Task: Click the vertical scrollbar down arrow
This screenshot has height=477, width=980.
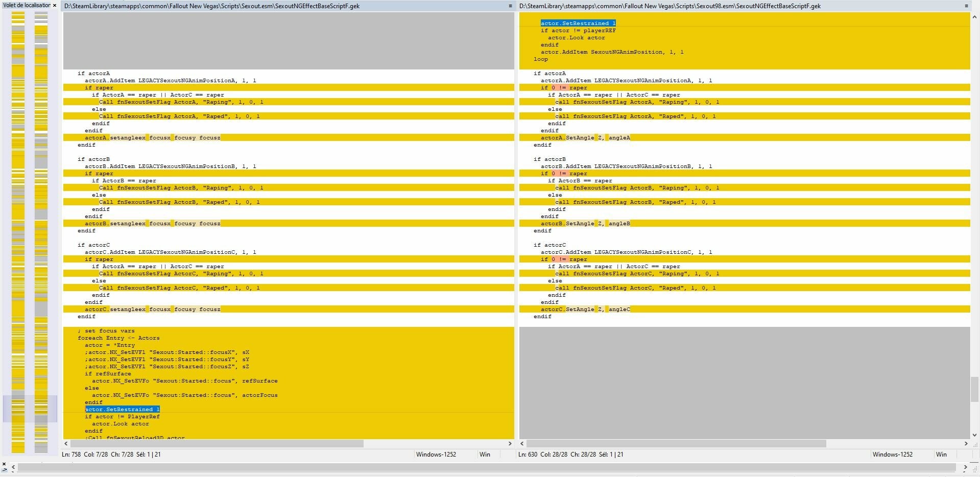Action: [x=974, y=435]
